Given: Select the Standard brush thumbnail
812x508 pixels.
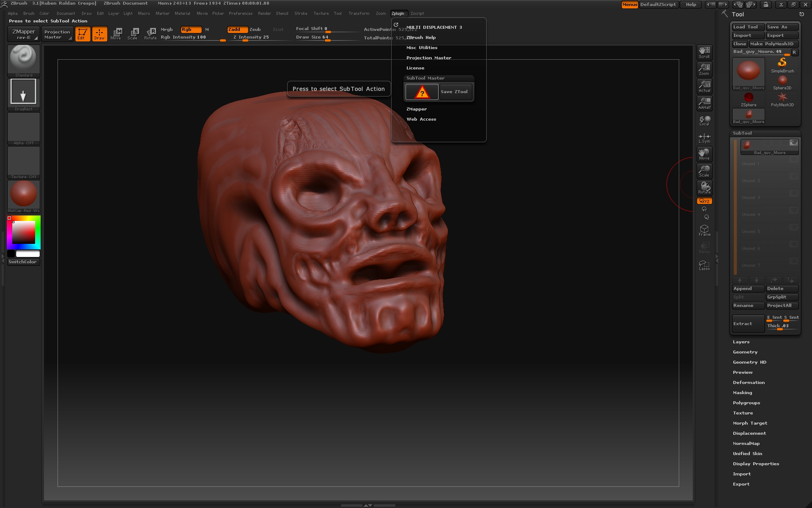Looking at the screenshot, I should coord(24,61).
